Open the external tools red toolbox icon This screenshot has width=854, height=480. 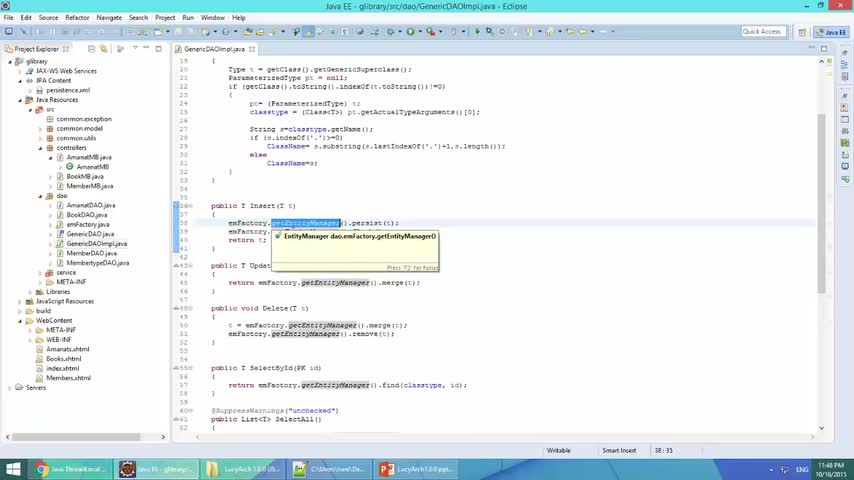(431, 32)
